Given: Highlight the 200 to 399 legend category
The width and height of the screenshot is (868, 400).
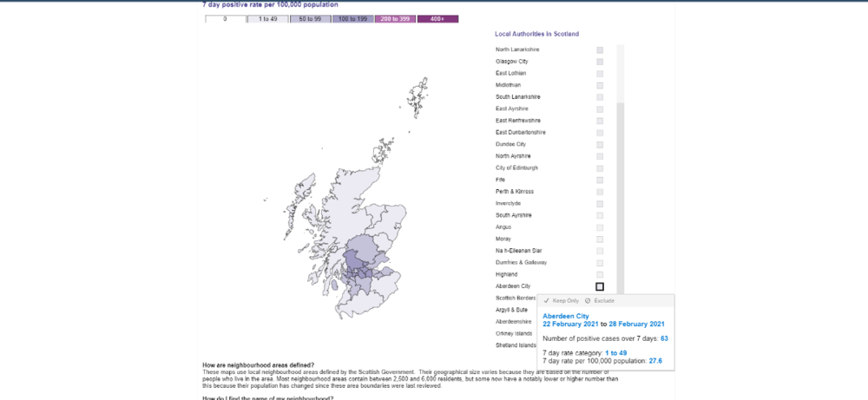Looking at the screenshot, I should click(x=395, y=18).
